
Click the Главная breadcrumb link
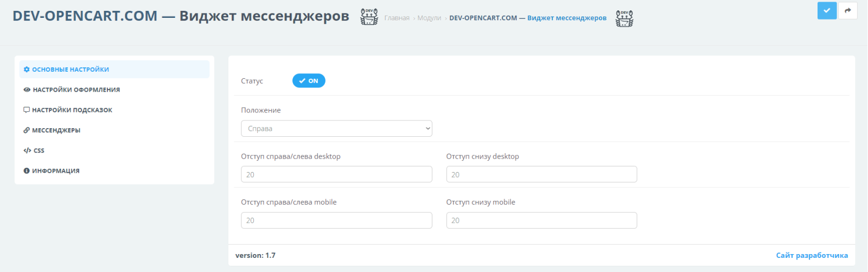pos(397,18)
